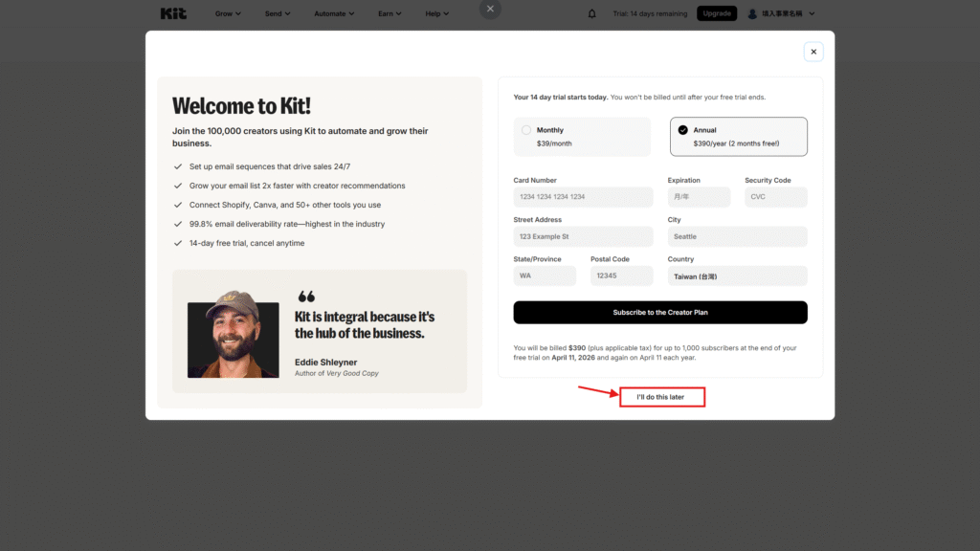Click the I'll do this later link
Viewport: 980px width, 551px height.
pyautogui.click(x=661, y=397)
